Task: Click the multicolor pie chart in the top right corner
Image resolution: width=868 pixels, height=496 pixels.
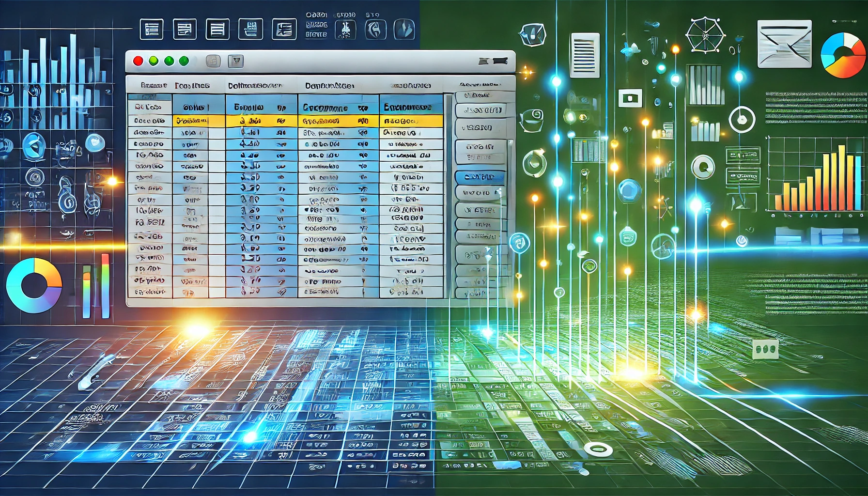Action: tap(844, 55)
